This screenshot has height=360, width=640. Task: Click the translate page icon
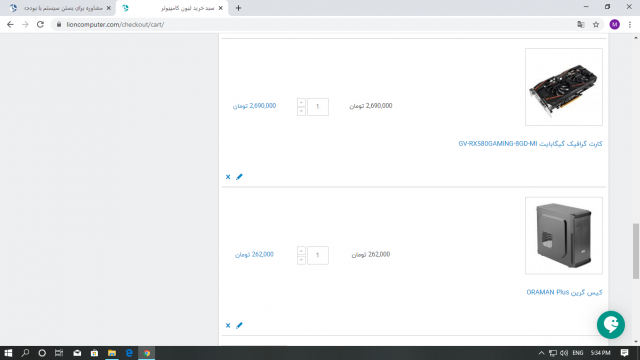click(581, 24)
